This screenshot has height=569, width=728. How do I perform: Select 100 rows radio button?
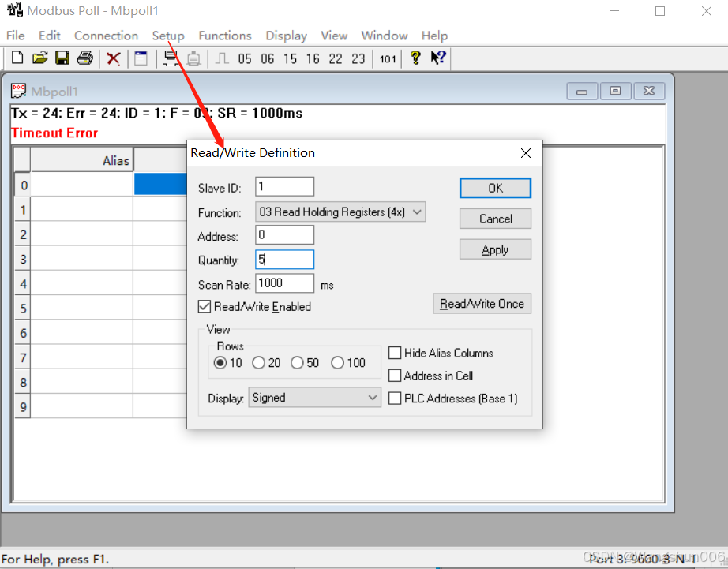click(337, 362)
